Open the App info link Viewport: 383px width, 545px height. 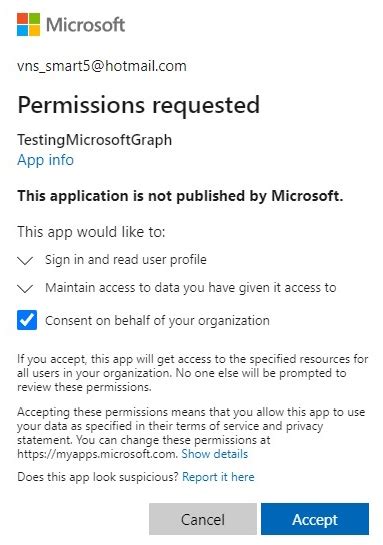tap(46, 160)
